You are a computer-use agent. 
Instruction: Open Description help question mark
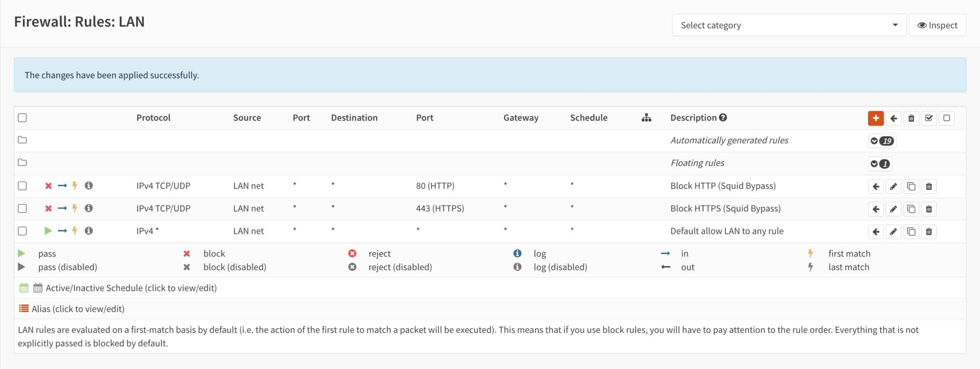click(724, 118)
